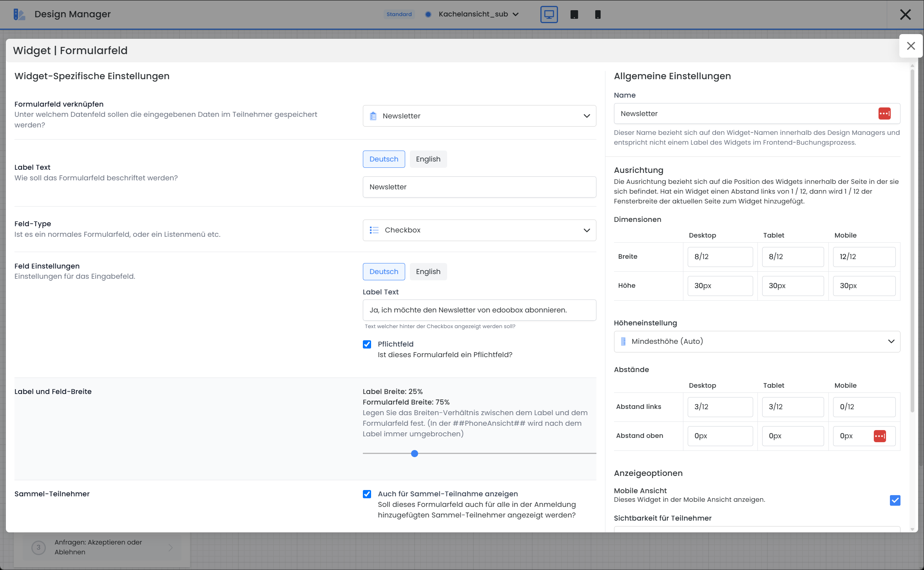Select English tab under Label Text
Screen dimensions: 924x570
(x=428, y=159)
